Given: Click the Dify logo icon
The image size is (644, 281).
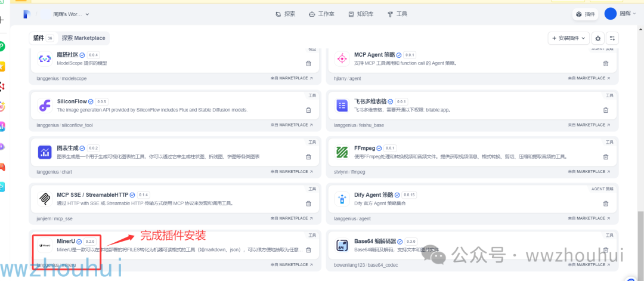Looking at the screenshot, I should (x=27, y=14).
